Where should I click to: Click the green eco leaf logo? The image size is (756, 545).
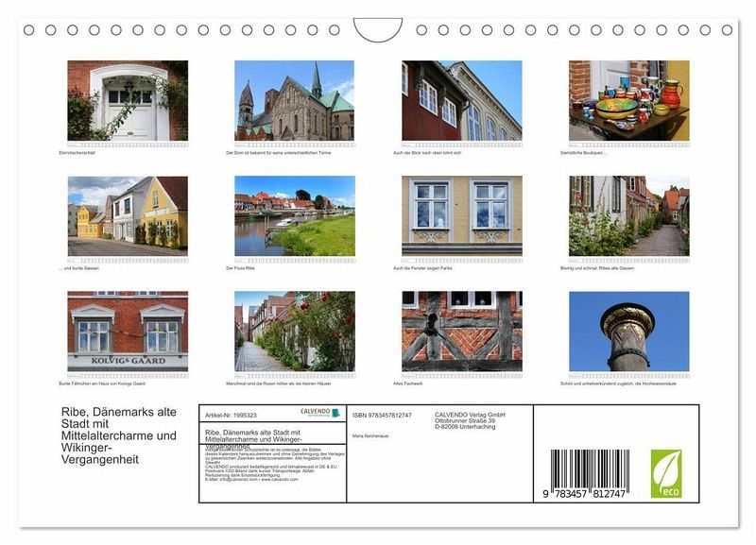coord(665,473)
